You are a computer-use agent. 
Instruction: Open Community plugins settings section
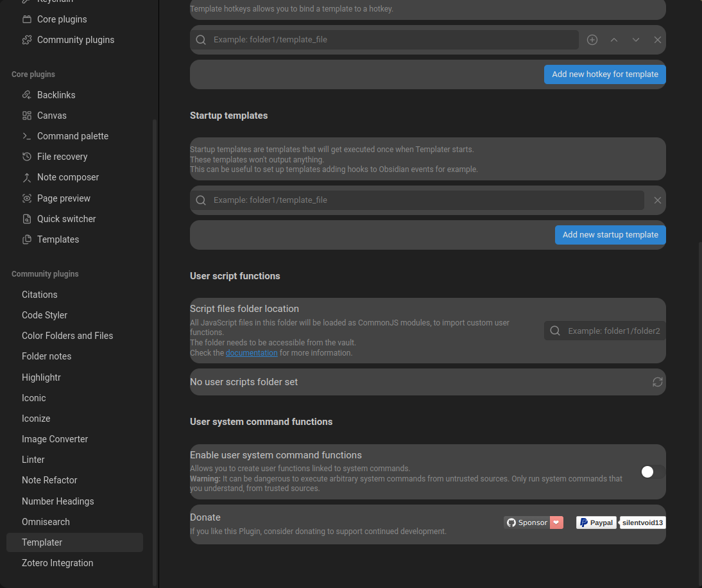click(x=75, y=40)
